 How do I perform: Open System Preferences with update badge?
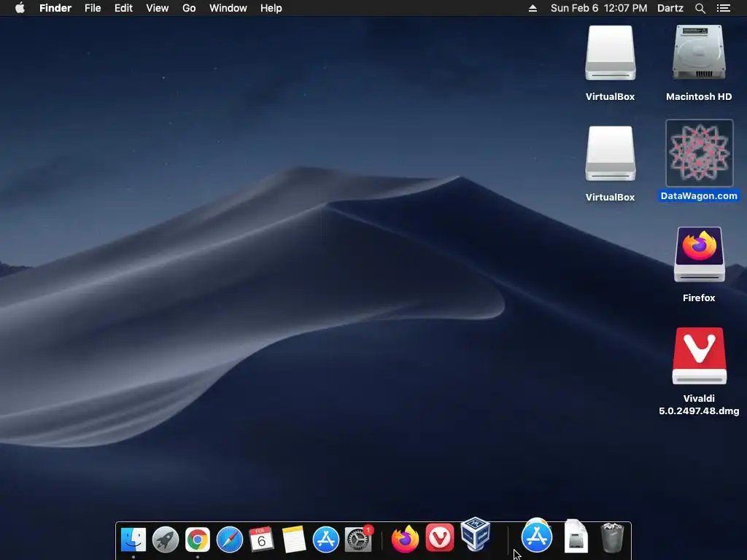pos(359,539)
